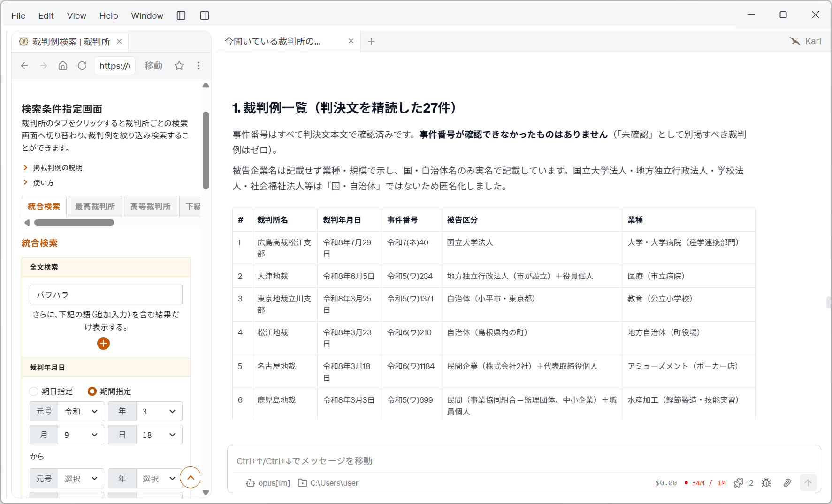The height and width of the screenshot is (504, 832).
Task: Click the horizontal tab scrollbar thumb
Action: click(74, 222)
